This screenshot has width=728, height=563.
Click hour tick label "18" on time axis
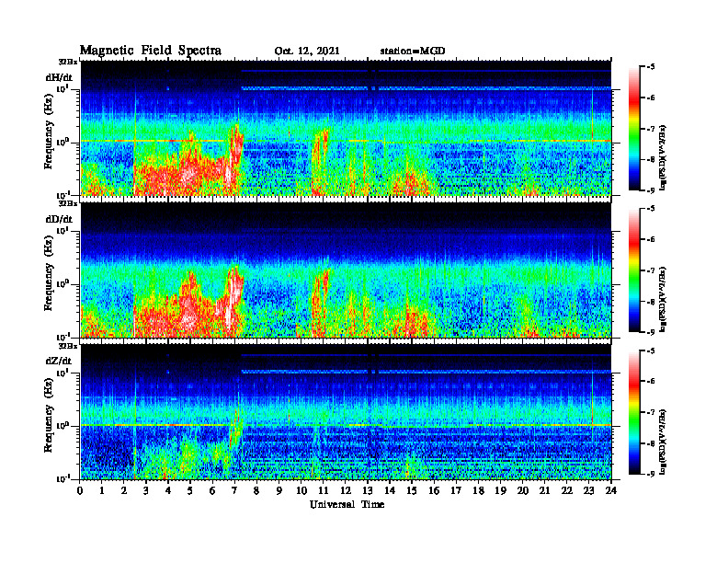point(478,491)
